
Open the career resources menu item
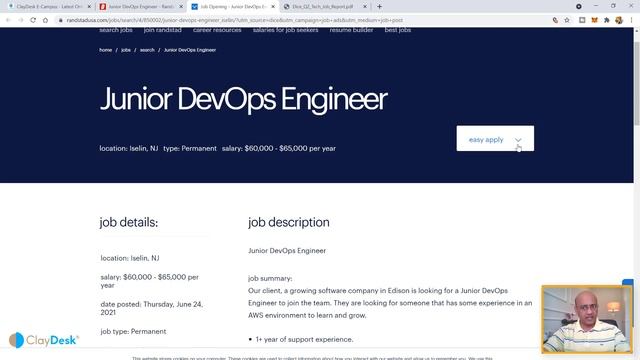pos(217,30)
